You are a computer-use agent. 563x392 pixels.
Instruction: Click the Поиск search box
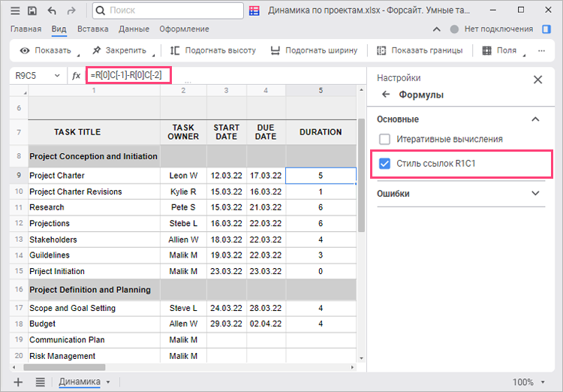coord(169,11)
